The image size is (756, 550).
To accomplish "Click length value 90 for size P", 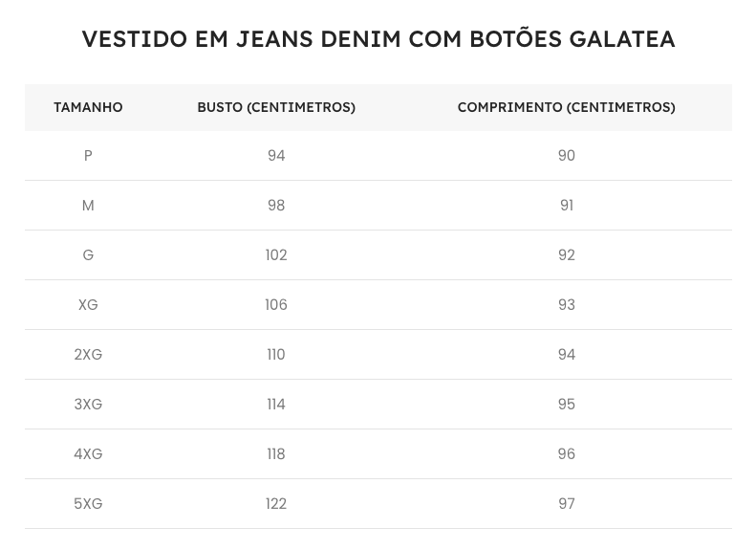I will point(567,156).
